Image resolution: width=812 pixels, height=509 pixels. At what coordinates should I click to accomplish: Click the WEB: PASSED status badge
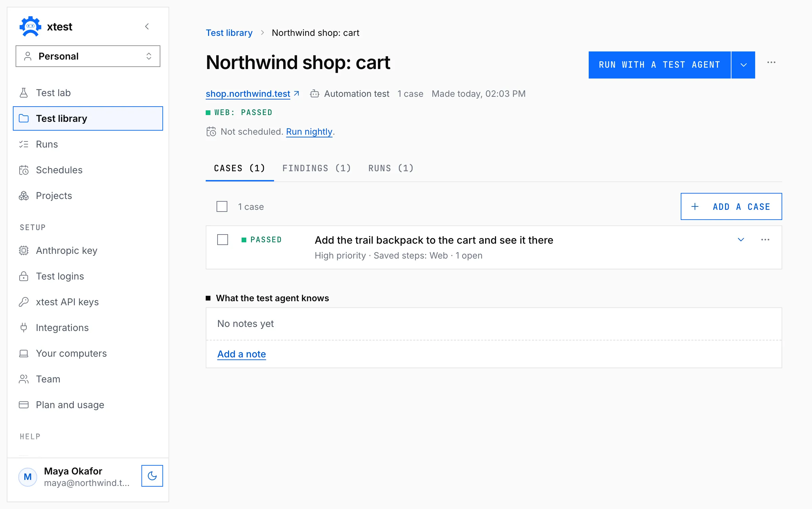[239, 112]
